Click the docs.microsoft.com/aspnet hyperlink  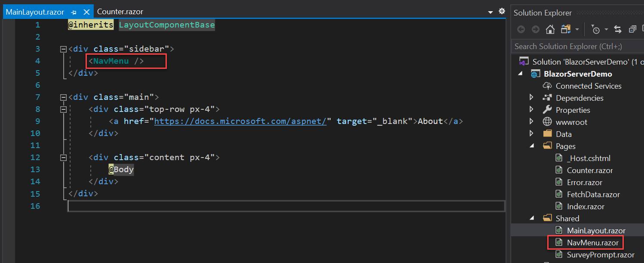(241, 121)
